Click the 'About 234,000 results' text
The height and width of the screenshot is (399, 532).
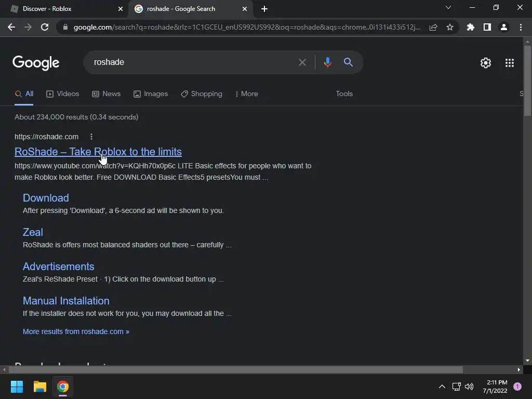click(x=76, y=117)
